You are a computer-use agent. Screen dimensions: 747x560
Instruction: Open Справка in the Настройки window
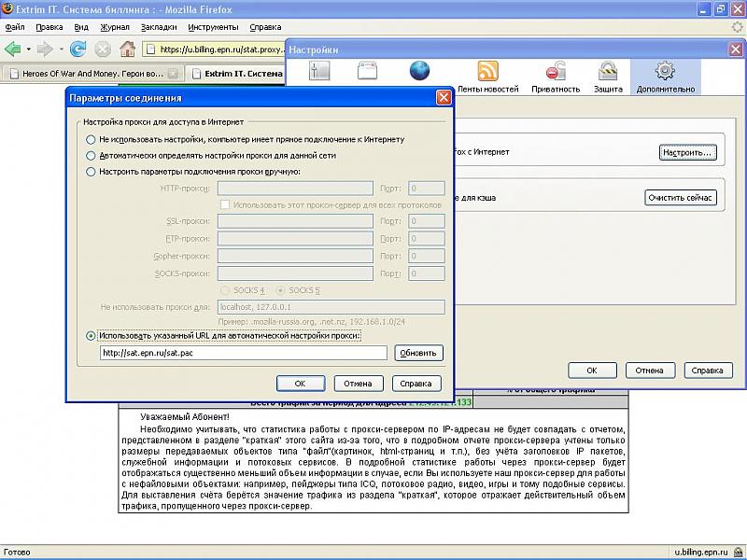[708, 371]
